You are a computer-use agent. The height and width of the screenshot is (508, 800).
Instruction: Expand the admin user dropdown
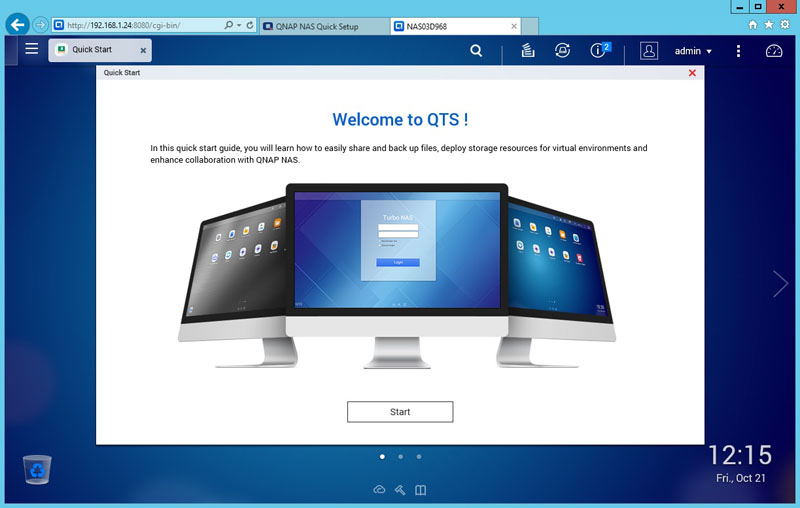[x=693, y=51]
